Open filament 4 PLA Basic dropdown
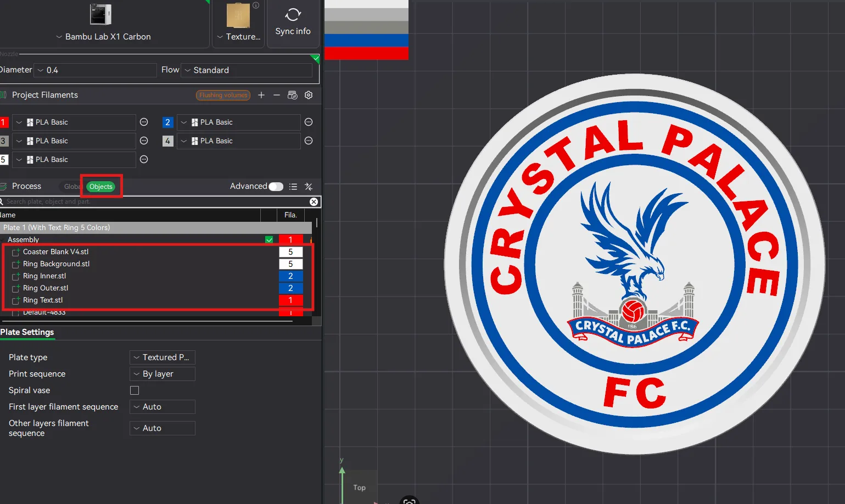Screen dimensions: 845x504 point(239,141)
